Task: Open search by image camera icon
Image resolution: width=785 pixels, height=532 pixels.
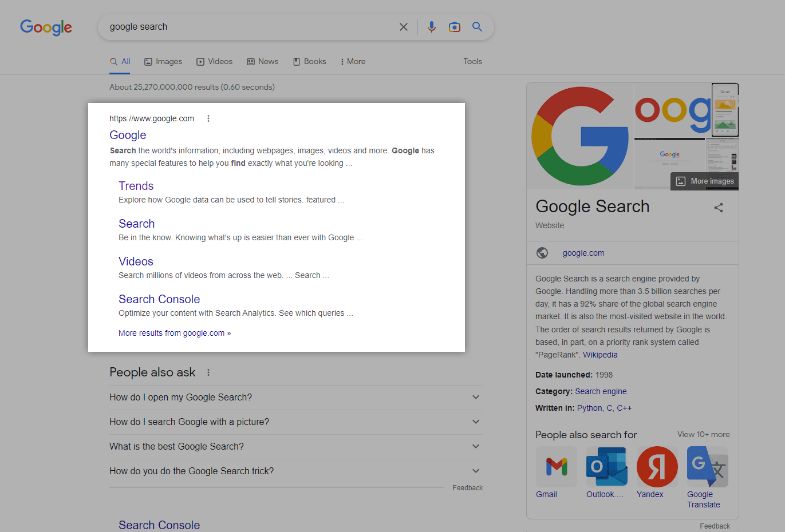Action: click(x=455, y=27)
